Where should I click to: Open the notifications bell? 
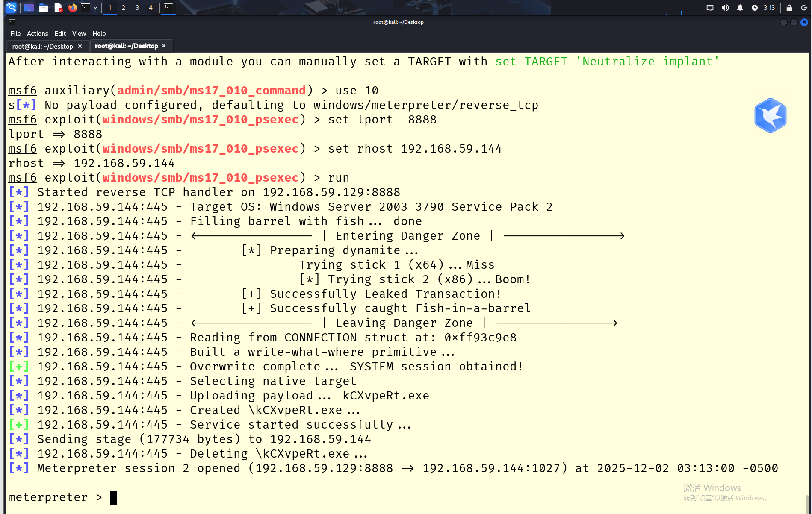[x=740, y=8]
